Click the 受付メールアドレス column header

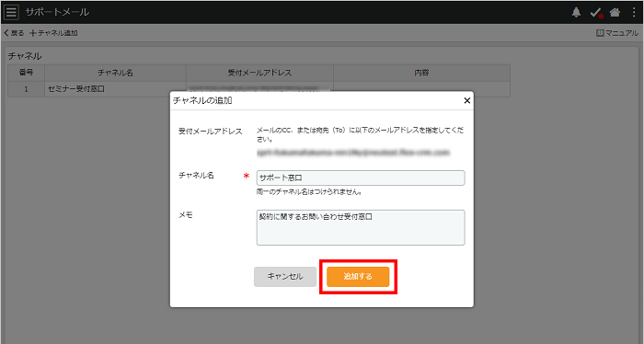(259, 73)
